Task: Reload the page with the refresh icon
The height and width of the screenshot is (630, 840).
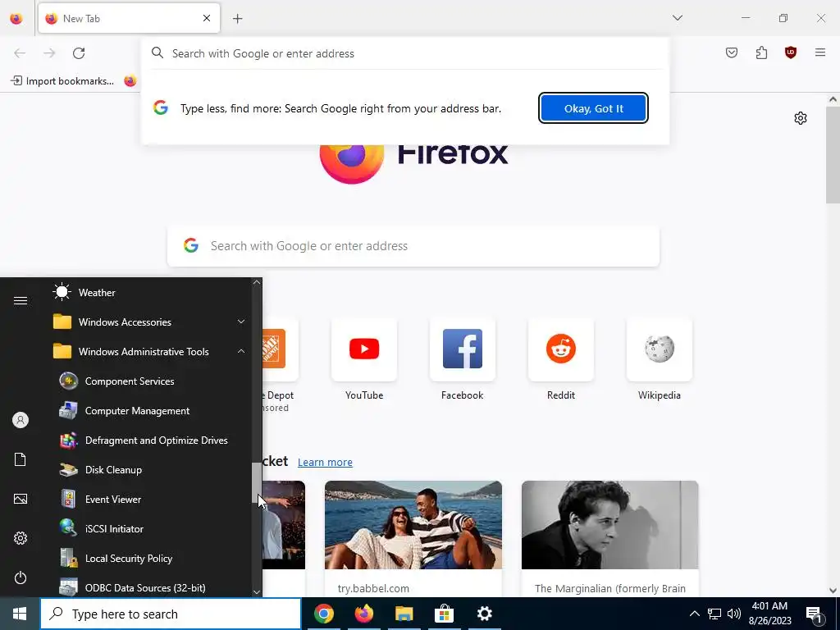Action: pos(79,53)
